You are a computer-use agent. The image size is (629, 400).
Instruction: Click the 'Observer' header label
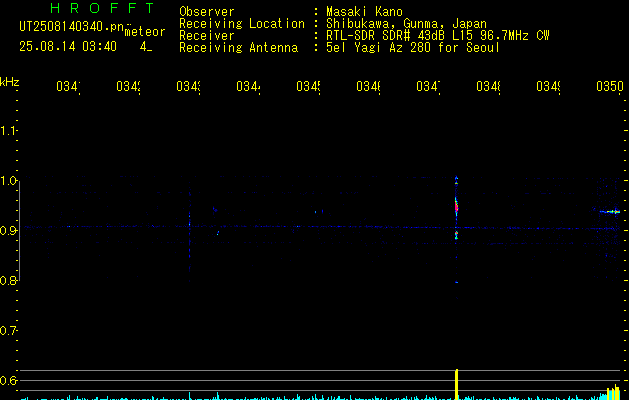point(207,12)
